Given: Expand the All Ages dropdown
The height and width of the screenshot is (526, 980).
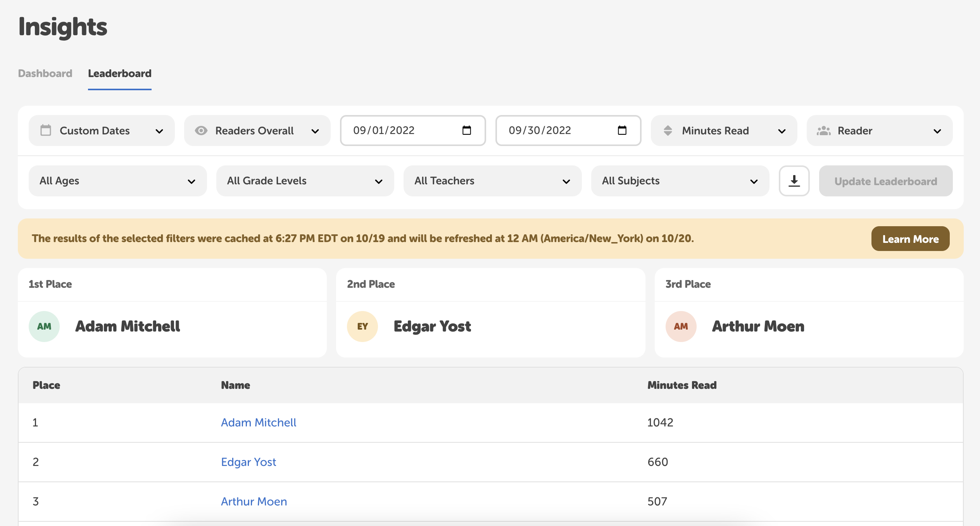Looking at the screenshot, I should [x=117, y=180].
